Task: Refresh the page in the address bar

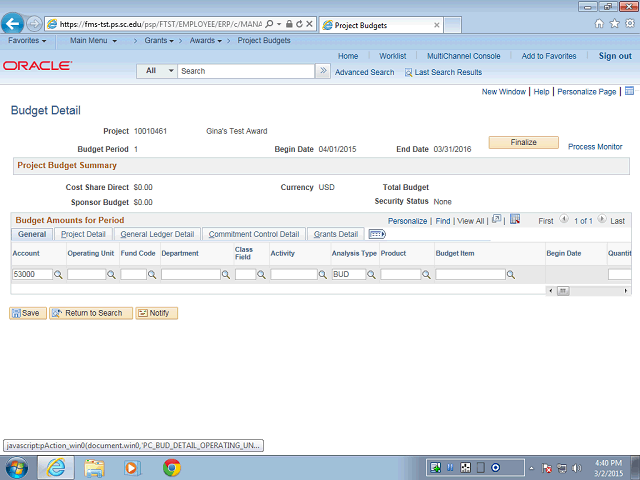Action: (299, 24)
